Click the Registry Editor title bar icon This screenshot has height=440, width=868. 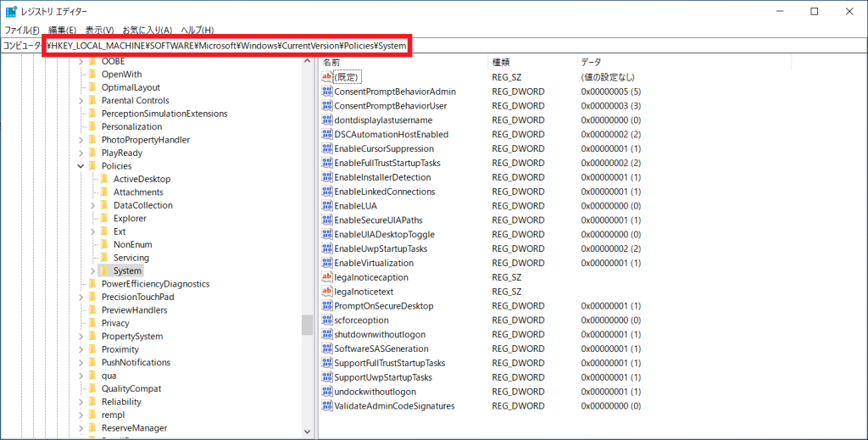pos(10,12)
